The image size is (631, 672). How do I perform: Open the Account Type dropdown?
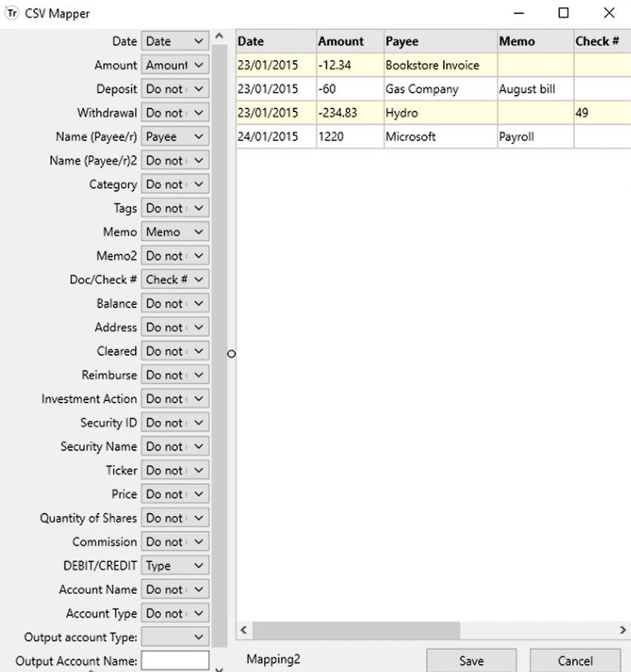tap(174, 613)
